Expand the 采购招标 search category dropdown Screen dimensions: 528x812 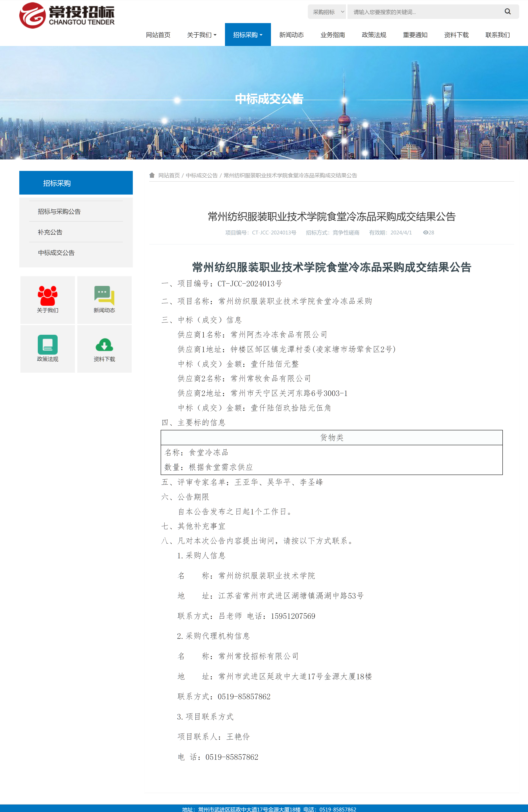pos(327,12)
